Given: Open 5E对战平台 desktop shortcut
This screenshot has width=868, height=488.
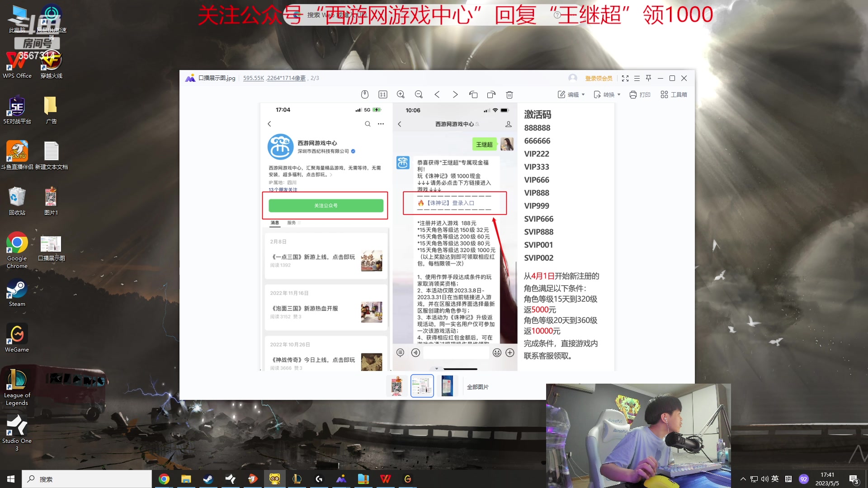Looking at the screenshot, I should tap(17, 110).
